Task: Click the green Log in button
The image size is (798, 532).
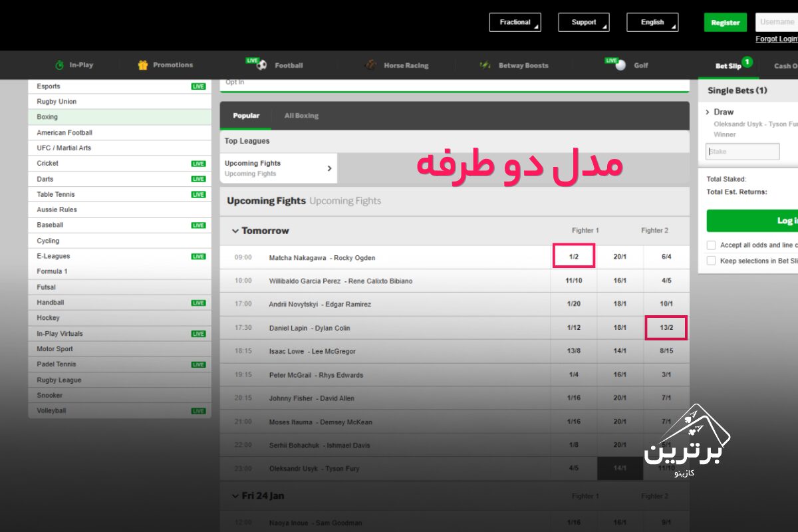Action: pos(752,221)
